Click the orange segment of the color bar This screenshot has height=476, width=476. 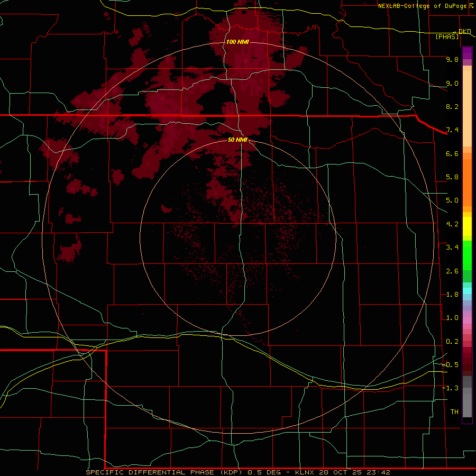pos(467,183)
